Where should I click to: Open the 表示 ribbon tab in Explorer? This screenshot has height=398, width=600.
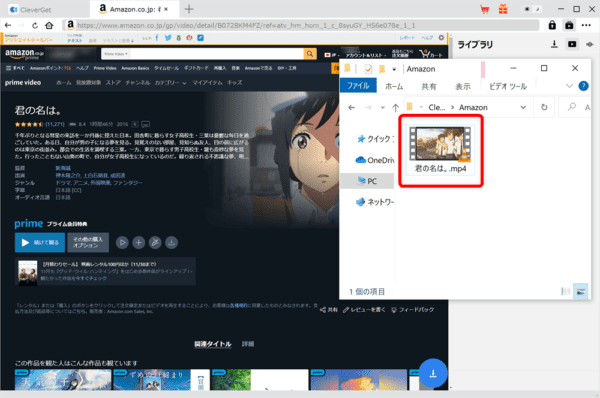click(463, 86)
